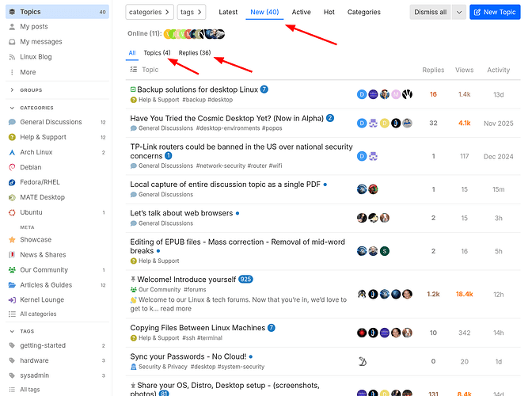Image resolution: width=532 pixels, height=396 pixels.
Task: Click the sysadmin tag icon
Action: pyautogui.click(x=12, y=375)
